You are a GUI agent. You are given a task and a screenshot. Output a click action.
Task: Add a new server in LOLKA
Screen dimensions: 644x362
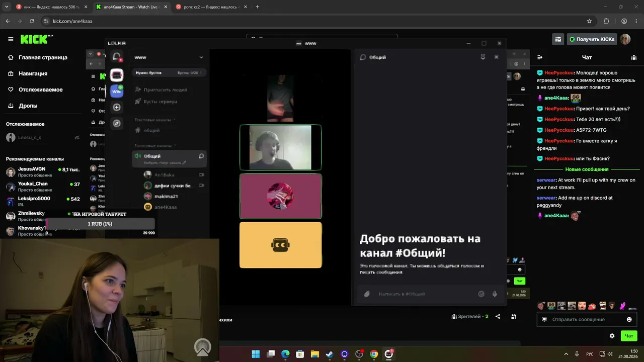[117, 107]
